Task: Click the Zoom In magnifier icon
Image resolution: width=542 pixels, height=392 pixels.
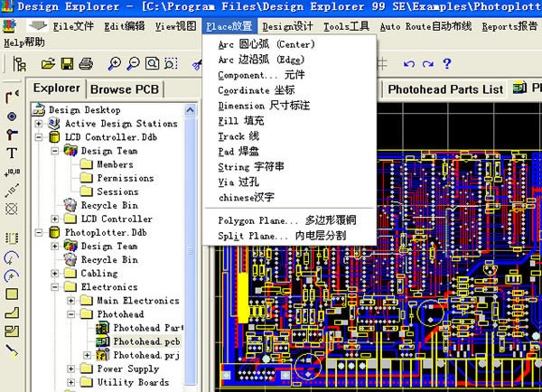Action: pyautogui.click(x=115, y=64)
